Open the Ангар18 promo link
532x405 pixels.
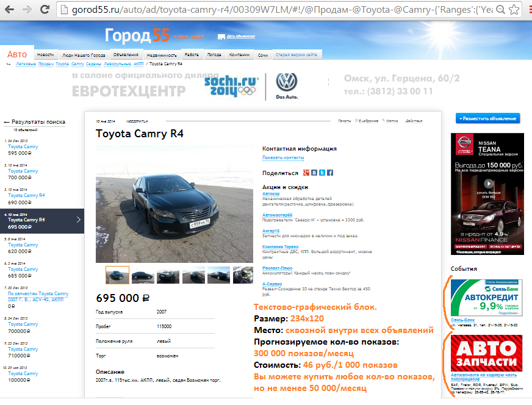(271, 231)
